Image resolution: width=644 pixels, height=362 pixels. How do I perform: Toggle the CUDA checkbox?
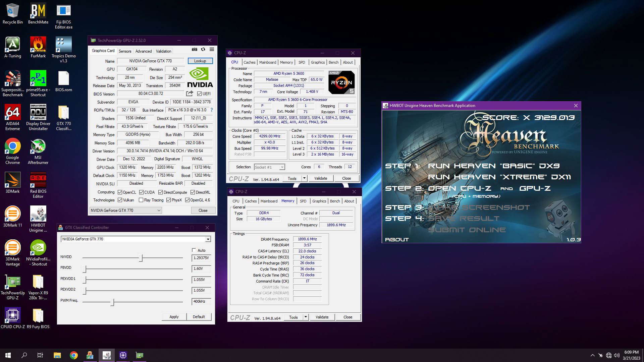point(141,192)
